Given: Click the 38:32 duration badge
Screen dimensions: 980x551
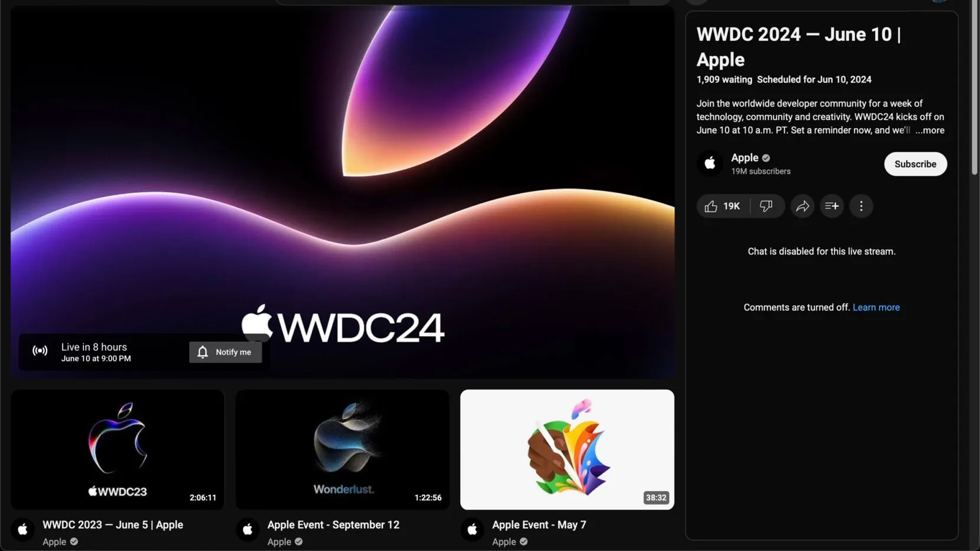Looking at the screenshot, I should click(656, 498).
